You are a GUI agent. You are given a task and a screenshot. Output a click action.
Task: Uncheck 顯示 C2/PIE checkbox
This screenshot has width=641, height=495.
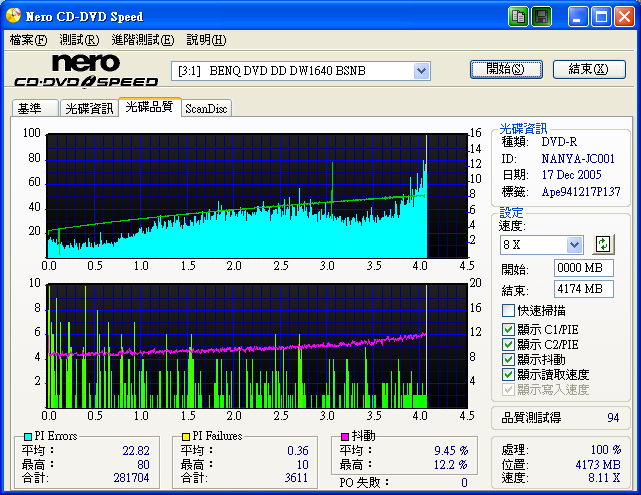508,344
